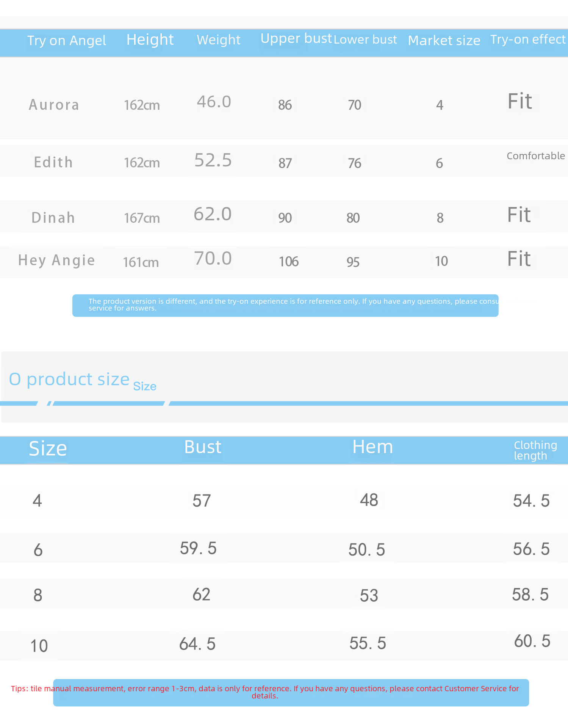Select the name Edith
Screen dimensions: 568x728
click(x=53, y=162)
